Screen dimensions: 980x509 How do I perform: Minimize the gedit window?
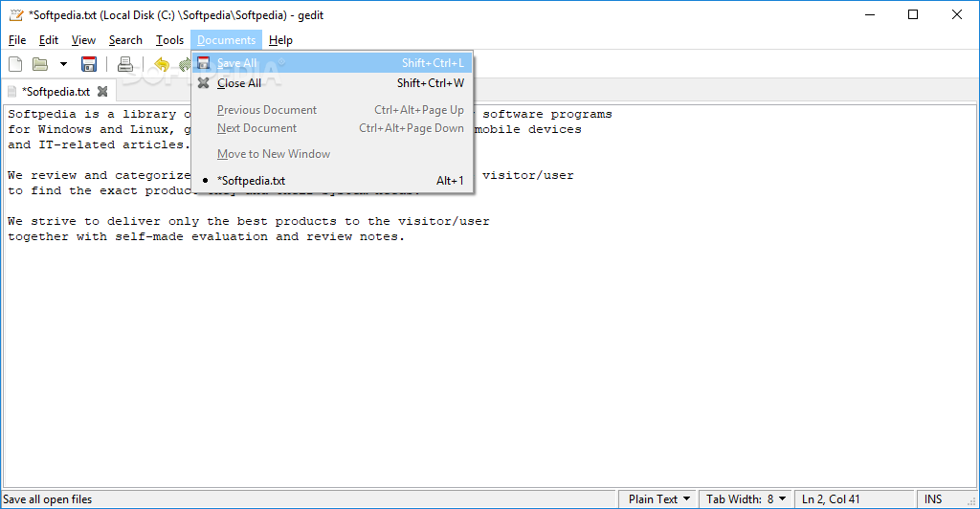coord(869,15)
